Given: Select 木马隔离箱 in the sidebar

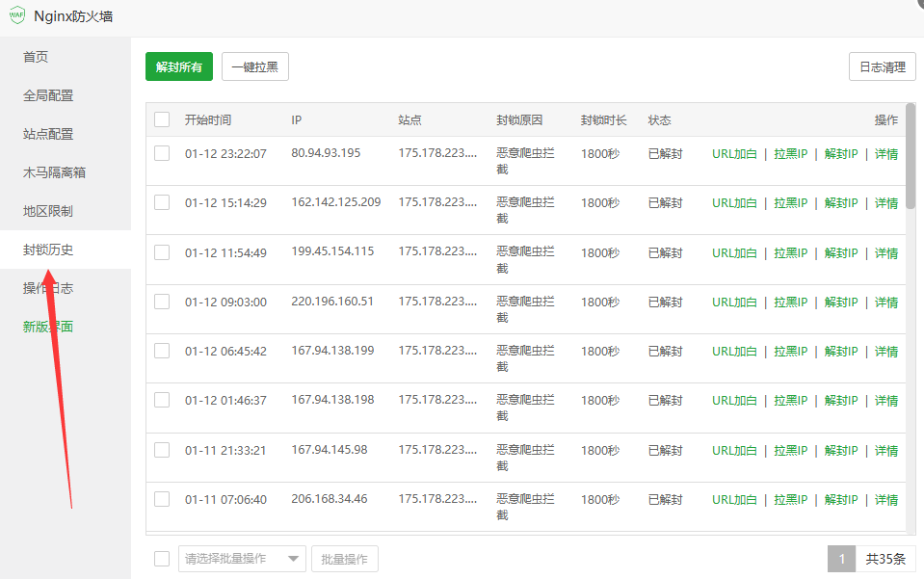Looking at the screenshot, I should pyautogui.click(x=54, y=172).
